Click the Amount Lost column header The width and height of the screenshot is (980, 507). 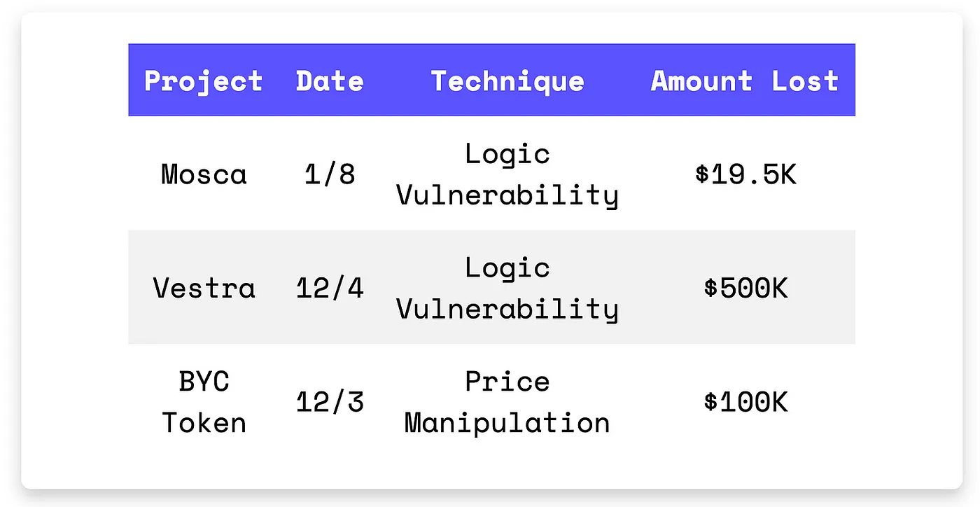click(x=745, y=81)
